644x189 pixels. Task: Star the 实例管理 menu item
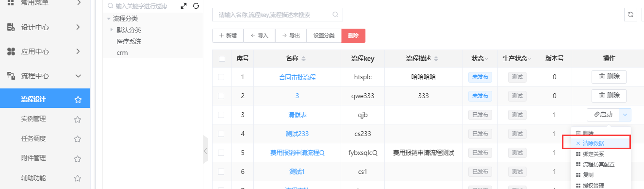click(x=78, y=119)
